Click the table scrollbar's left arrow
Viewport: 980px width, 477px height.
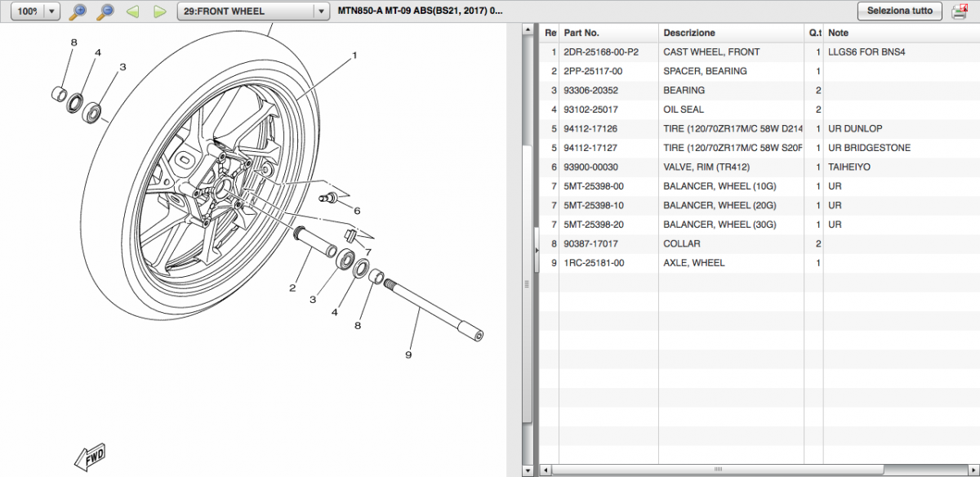pyautogui.click(x=545, y=470)
